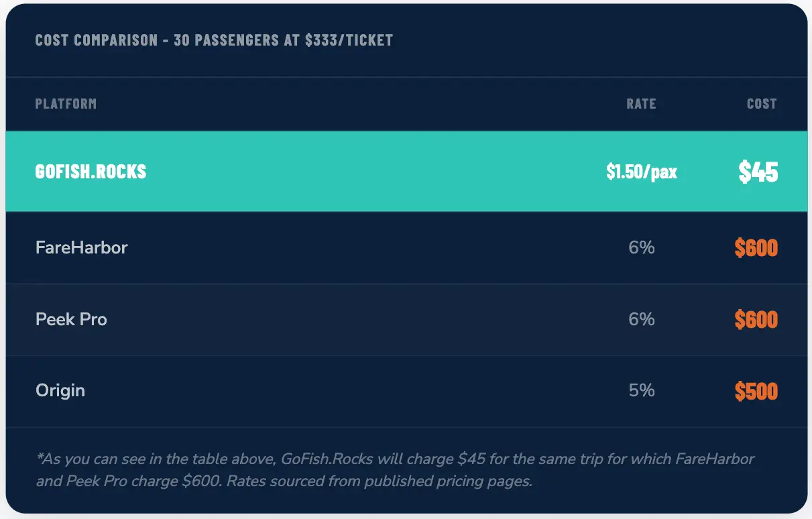Click FareHarbor's orange $600 cost

click(756, 248)
